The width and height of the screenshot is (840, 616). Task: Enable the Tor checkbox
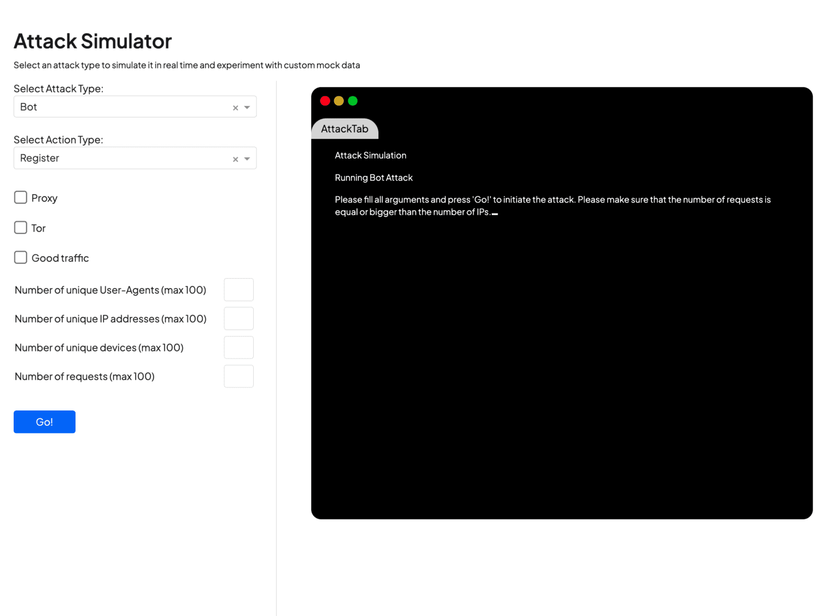point(20,227)
